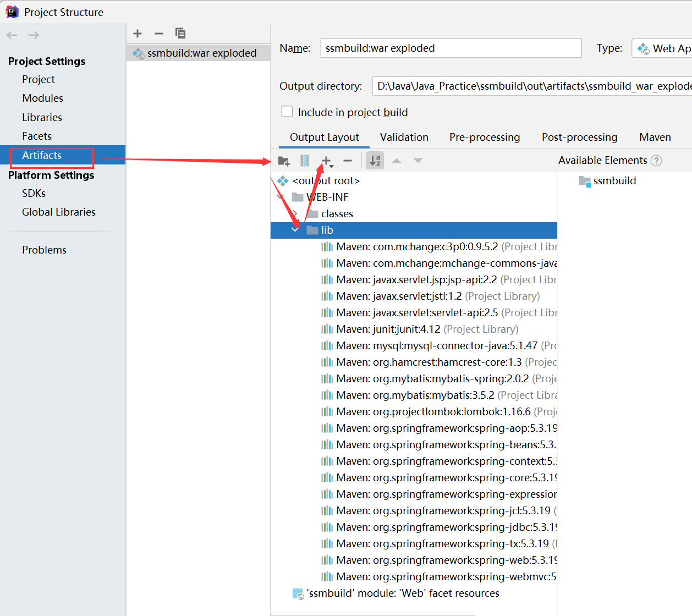Open the Post-processing tab
The height and width of the screenshot is (616, 692).
[580, 137]
